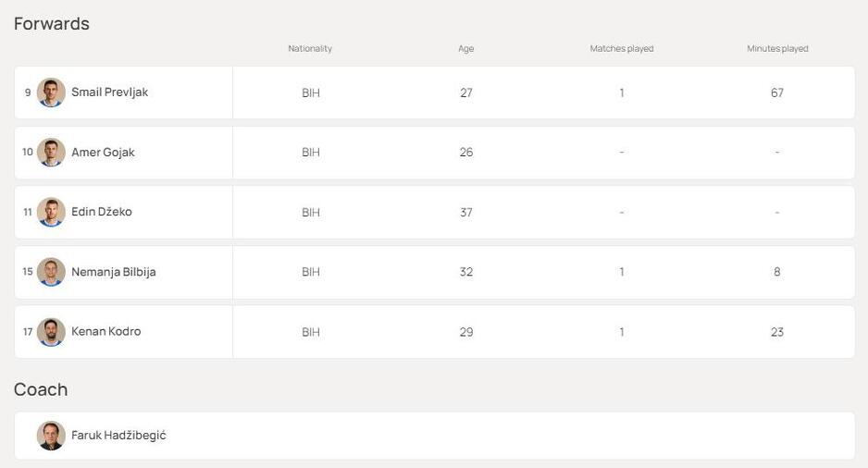
Task: Click the Nationality column header
Action: (310, 49)
